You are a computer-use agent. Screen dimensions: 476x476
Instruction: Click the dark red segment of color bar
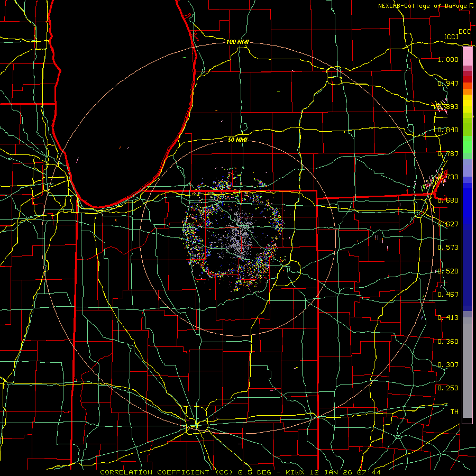(467, 79)
